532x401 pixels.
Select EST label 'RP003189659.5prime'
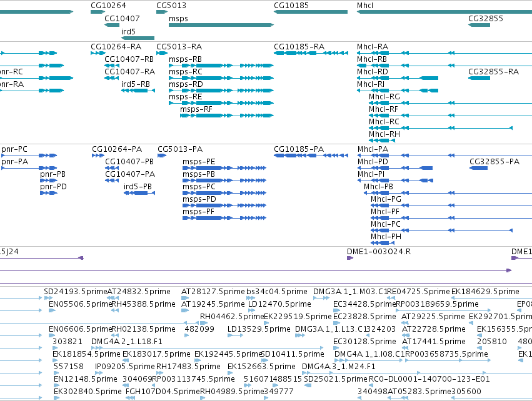pyautogui.click(x=438, y=304)
